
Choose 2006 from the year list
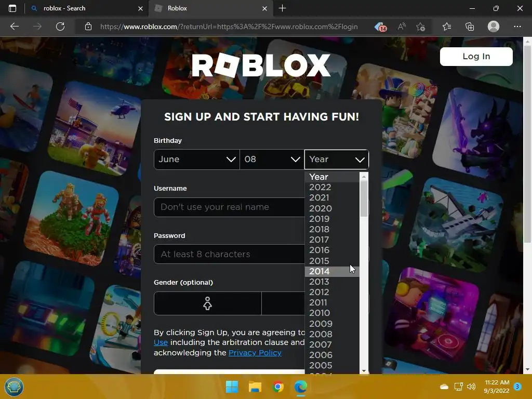pos(332,355)
